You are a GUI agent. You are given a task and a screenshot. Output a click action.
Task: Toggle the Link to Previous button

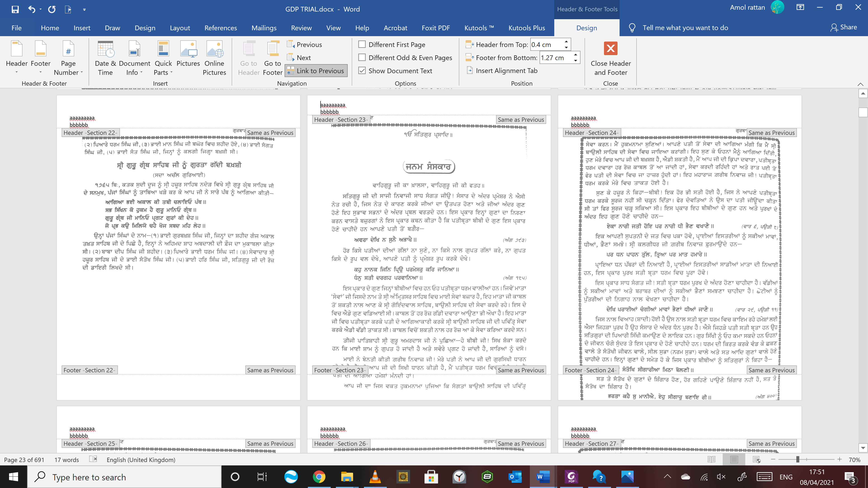316,71
